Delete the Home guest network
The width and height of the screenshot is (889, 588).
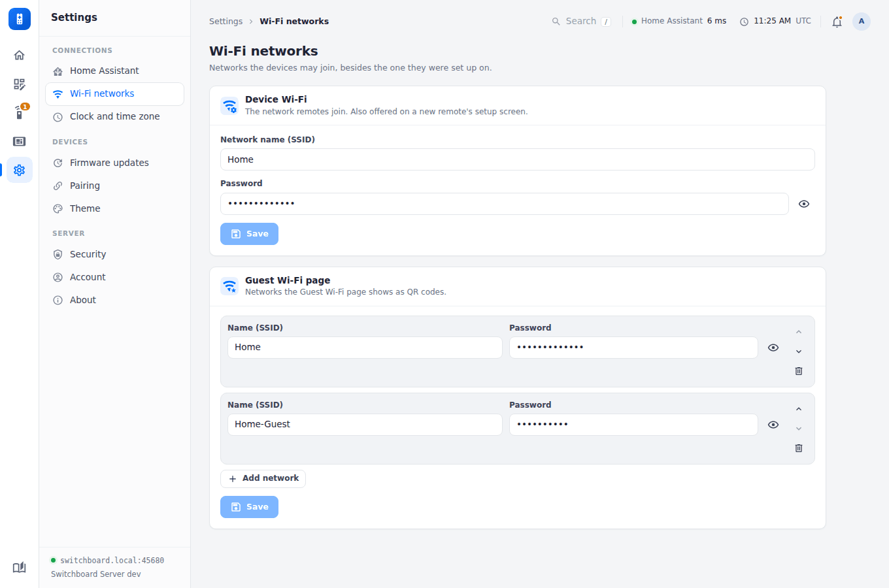(x=799, y=371)
